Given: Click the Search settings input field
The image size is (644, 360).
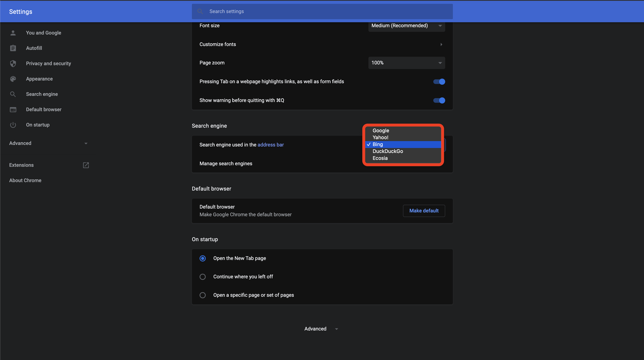Looking at the screenshot, I should (x=322, y=11).
